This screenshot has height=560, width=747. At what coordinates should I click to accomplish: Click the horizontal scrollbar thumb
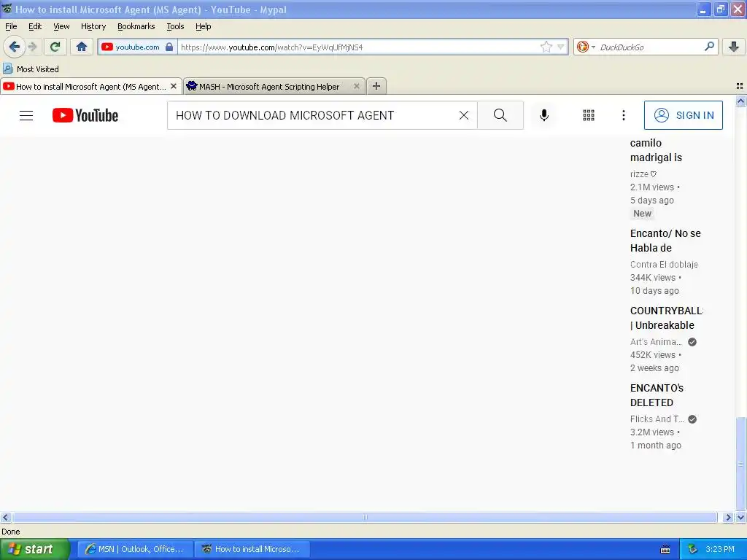click(x=365, y=517)
